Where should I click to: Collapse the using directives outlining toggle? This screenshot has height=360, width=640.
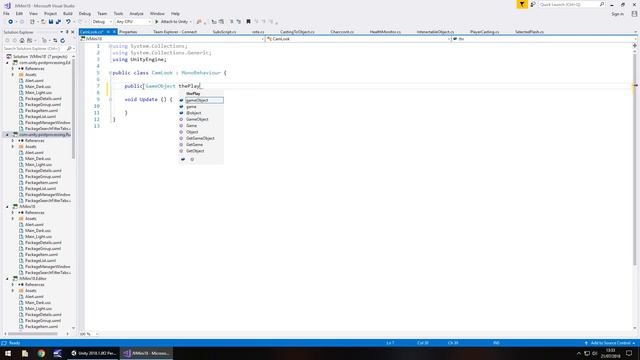click(110, 46)
